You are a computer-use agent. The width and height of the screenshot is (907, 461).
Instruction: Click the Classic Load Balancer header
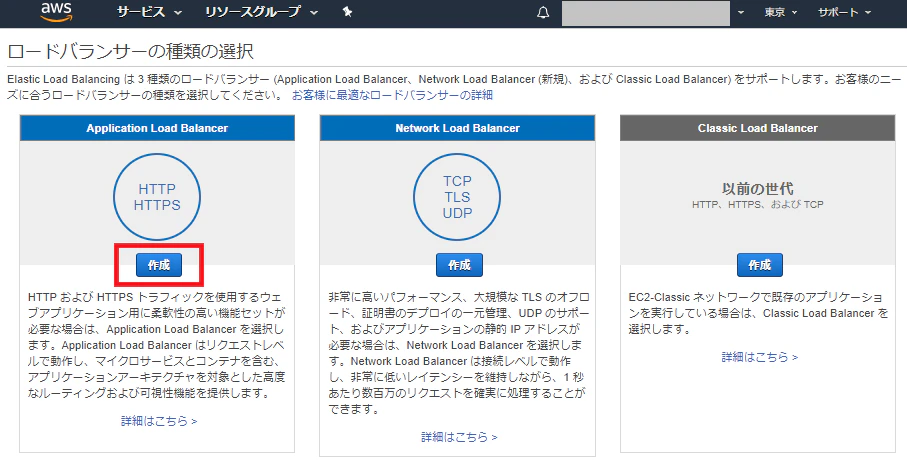[x=758, y=128]
